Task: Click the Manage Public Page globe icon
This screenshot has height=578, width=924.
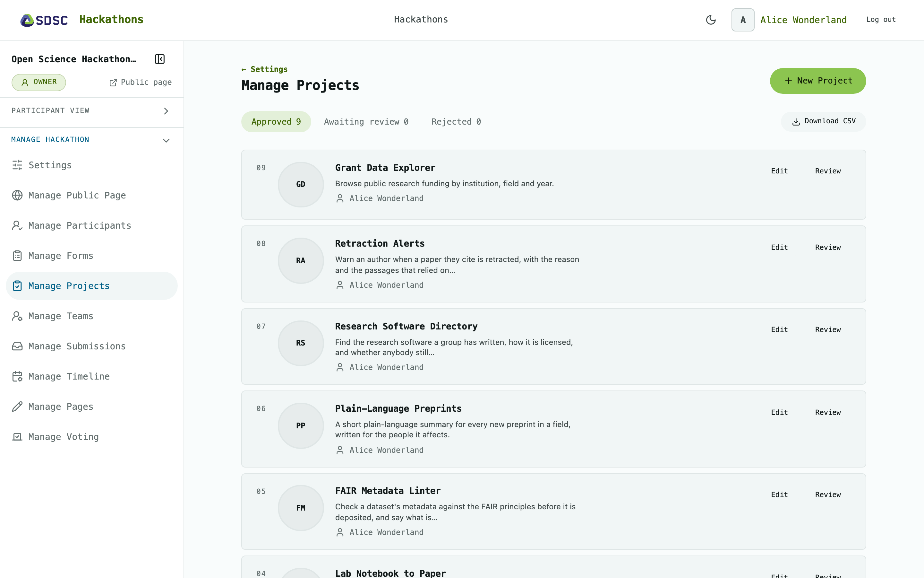Action: pyautogui.click(x=17, y=195)
